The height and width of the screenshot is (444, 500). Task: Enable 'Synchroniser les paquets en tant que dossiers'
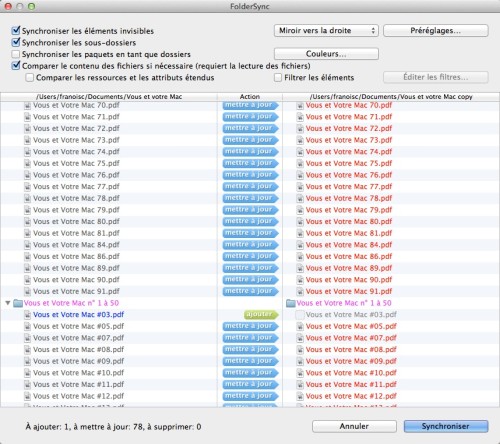tap(16, 54)
